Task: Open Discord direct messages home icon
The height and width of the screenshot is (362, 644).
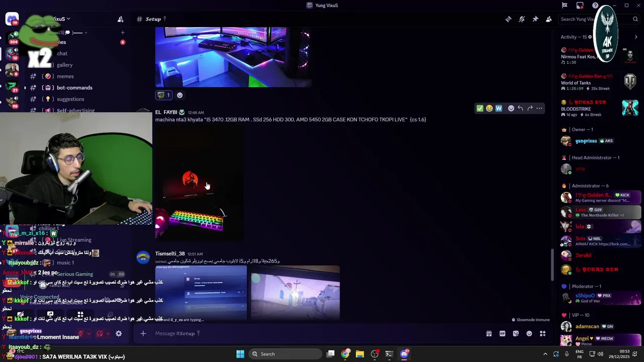Action: click(x=12, y=19)
